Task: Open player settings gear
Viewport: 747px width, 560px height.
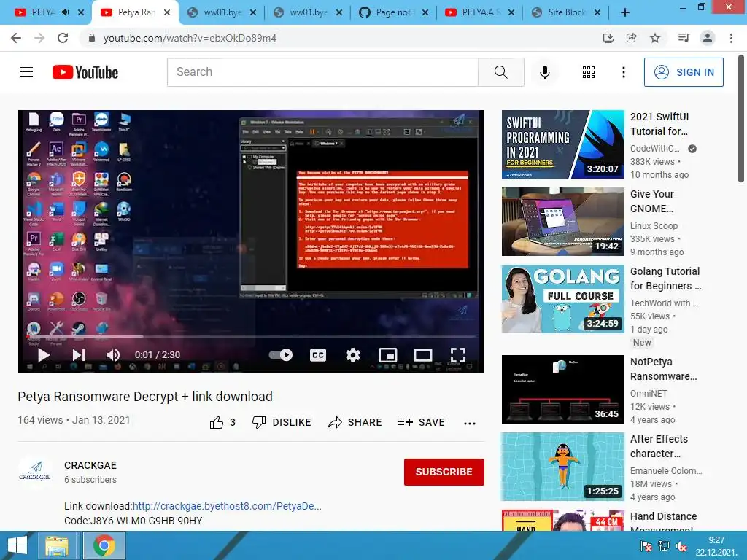Action: click(352, 355)
